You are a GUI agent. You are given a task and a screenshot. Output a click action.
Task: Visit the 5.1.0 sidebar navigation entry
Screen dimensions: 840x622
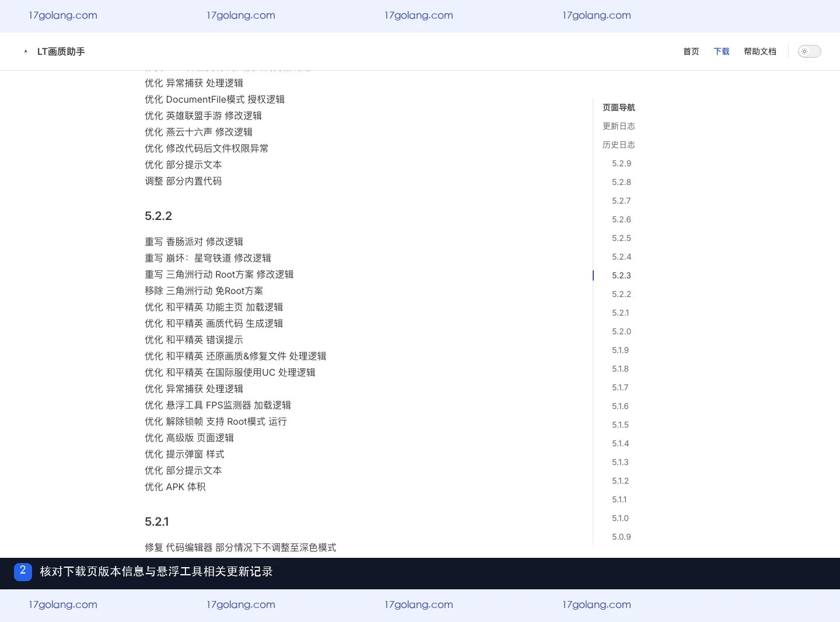click(621, 518)
